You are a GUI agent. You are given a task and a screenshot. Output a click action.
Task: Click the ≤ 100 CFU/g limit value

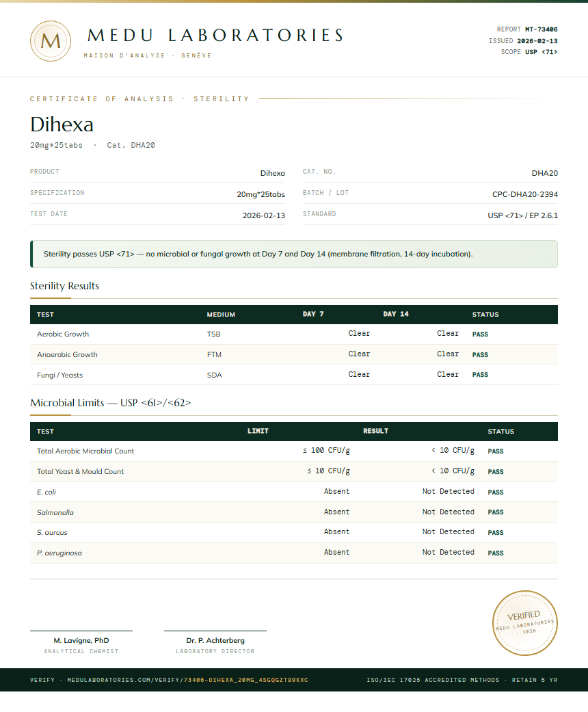coord(326,451)
